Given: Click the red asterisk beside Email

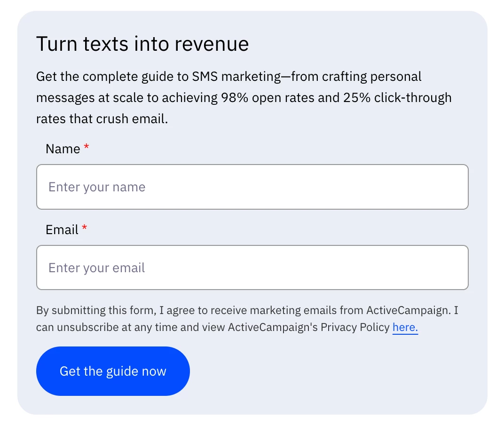Looking at the screenshot, I should 85,228.
